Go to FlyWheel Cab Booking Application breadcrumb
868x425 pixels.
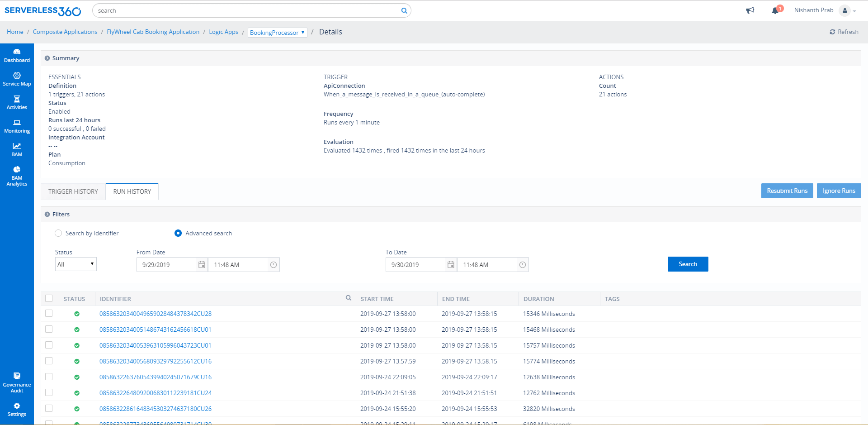(153, 32)
